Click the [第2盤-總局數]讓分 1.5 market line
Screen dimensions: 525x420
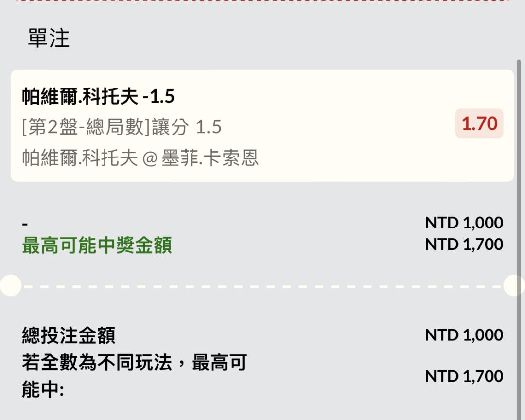coord(122,127)
